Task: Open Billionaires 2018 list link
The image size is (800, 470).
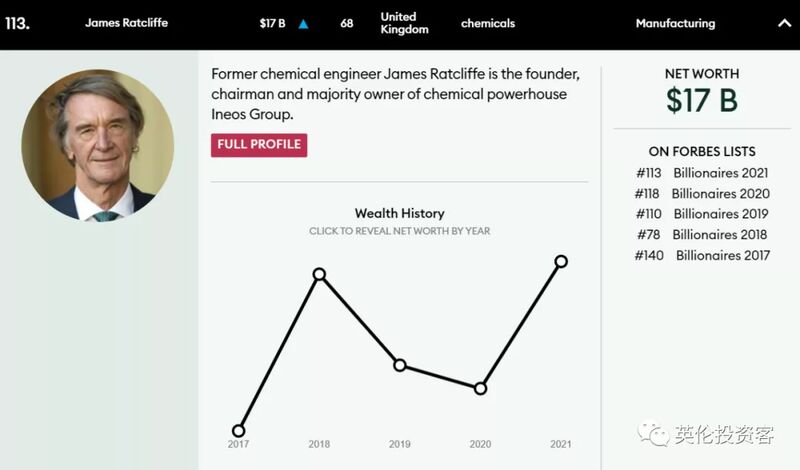Action: coord(719,235)
